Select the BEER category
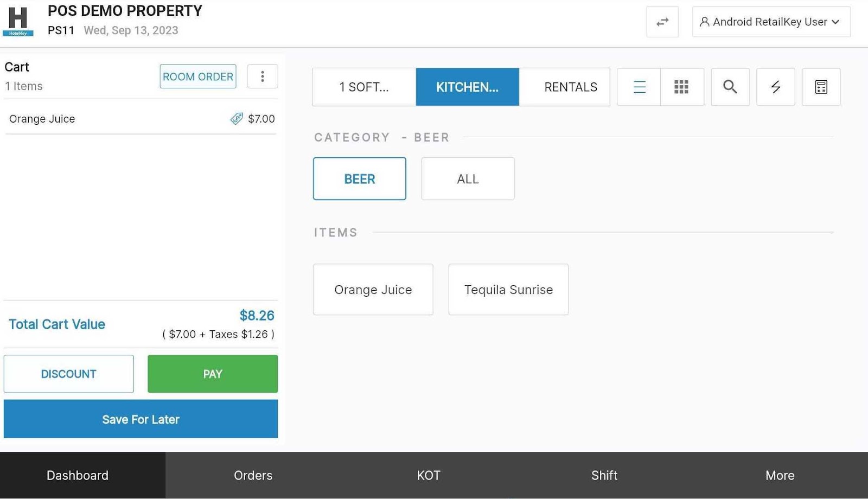The image size is (868, 499). click(x=359, y=179)
